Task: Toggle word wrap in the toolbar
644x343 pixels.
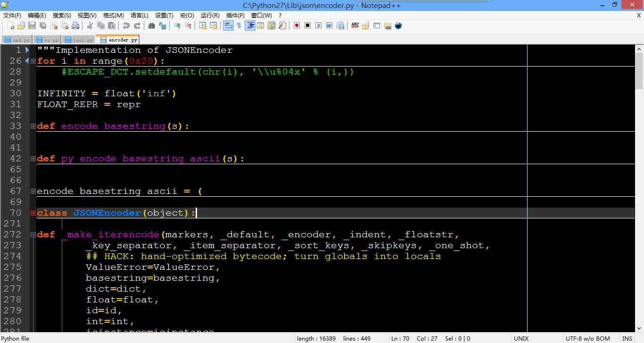Action: 228,25
